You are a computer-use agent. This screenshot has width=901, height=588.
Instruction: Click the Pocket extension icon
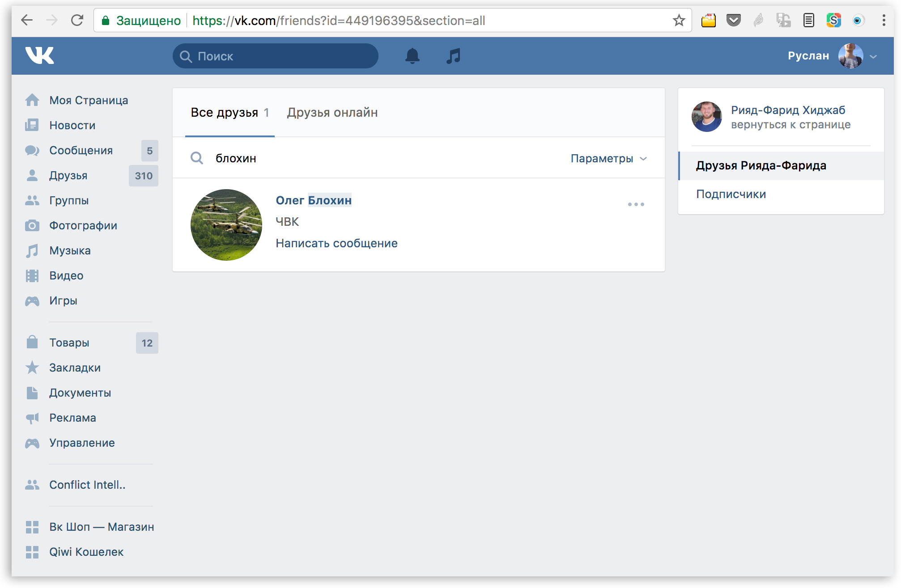click(733, 20)
